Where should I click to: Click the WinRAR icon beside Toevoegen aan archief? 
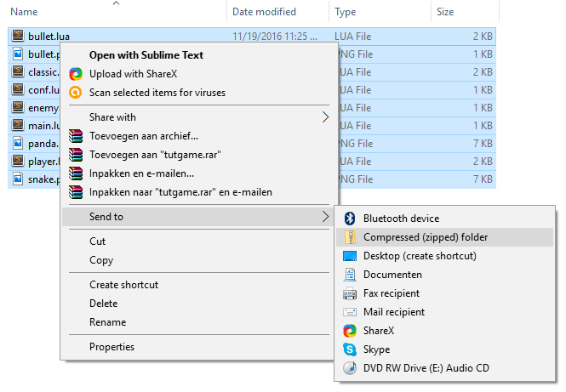(76, 136)
